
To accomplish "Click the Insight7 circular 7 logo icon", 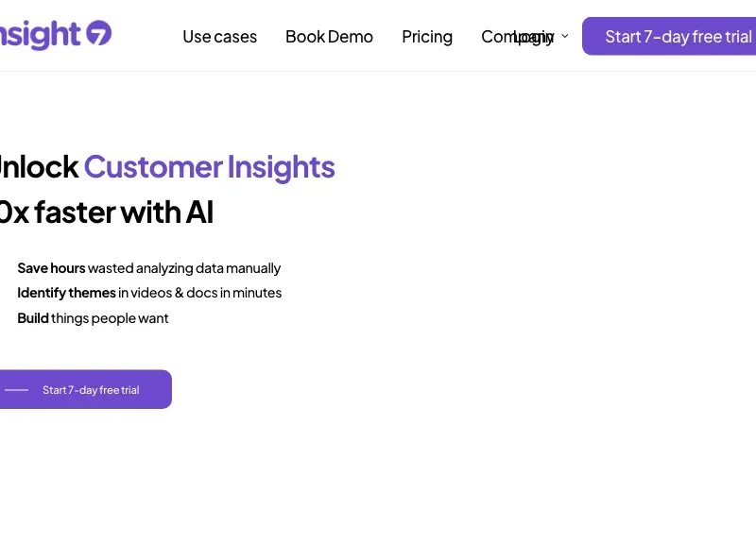I will click(x=99, y=33).
